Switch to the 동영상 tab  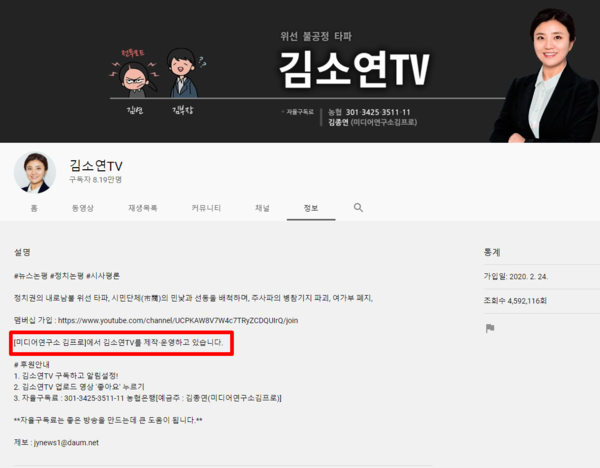(x=83, y=208)
